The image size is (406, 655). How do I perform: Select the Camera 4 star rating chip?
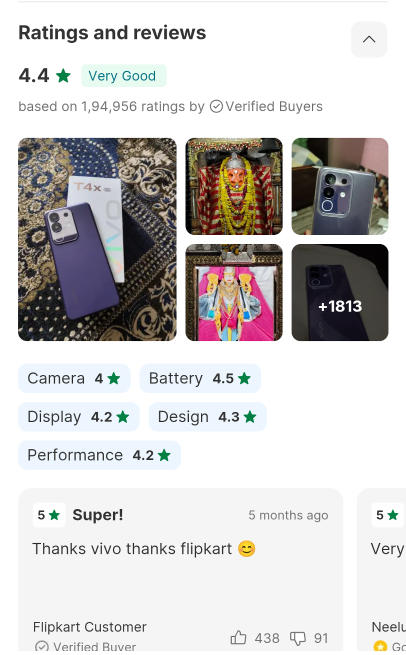click(x=74, y=378)
